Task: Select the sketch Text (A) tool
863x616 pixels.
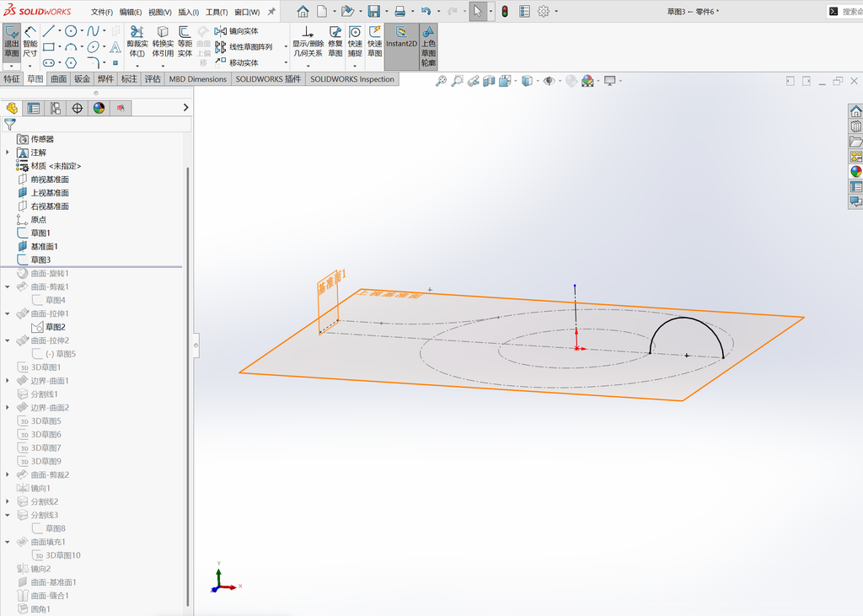Action: point(115,47)
